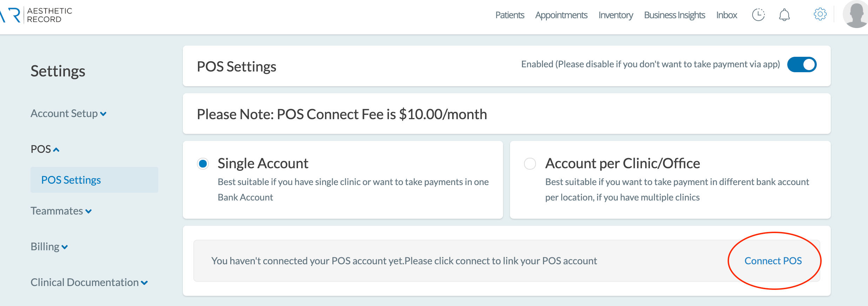Expand the Billing section
Viewport: 868px width, 306px height.
pyautogui.click(x=49, y=247)
